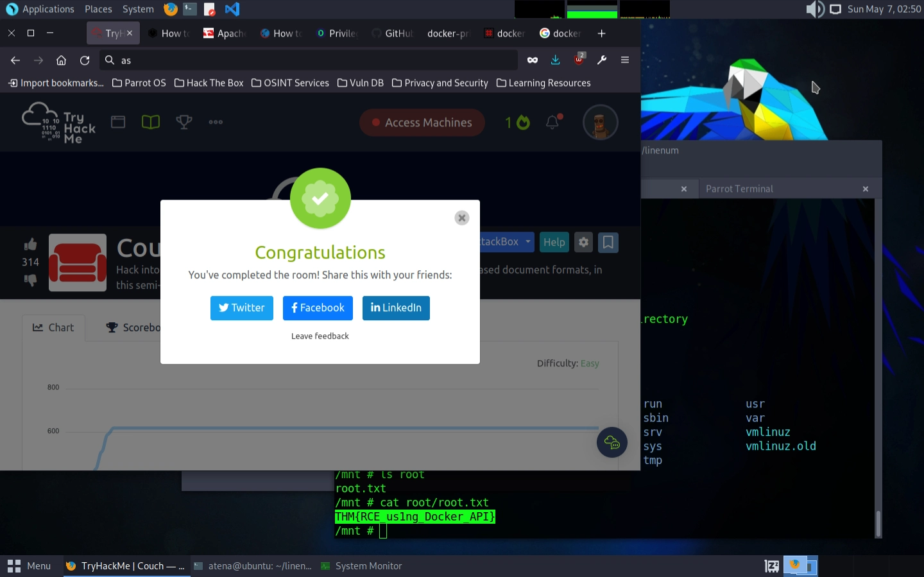Open the notifications bell
Image resolution: width=924 pixels, height=577 pixels.
tap(552, 122)
